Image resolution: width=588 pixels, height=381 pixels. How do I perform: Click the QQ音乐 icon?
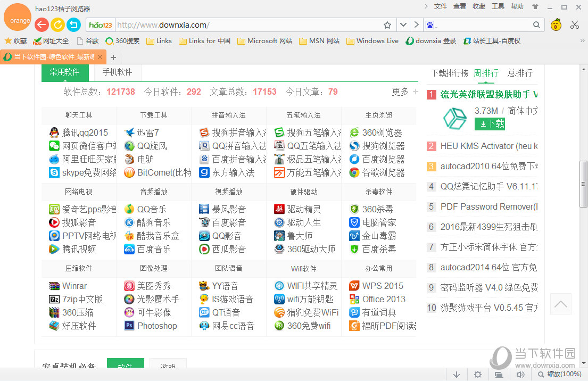pyautogui.click(x=129, y=209)
